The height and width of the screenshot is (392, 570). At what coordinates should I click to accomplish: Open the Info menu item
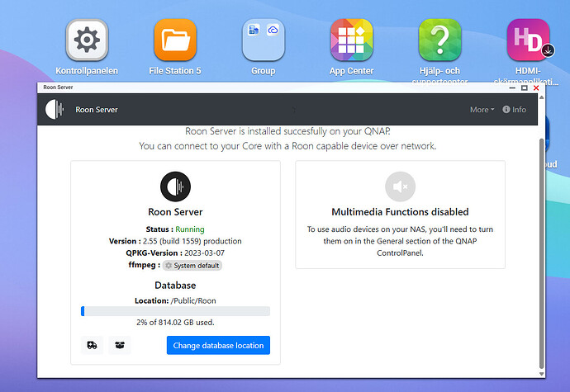pos(514,109)
